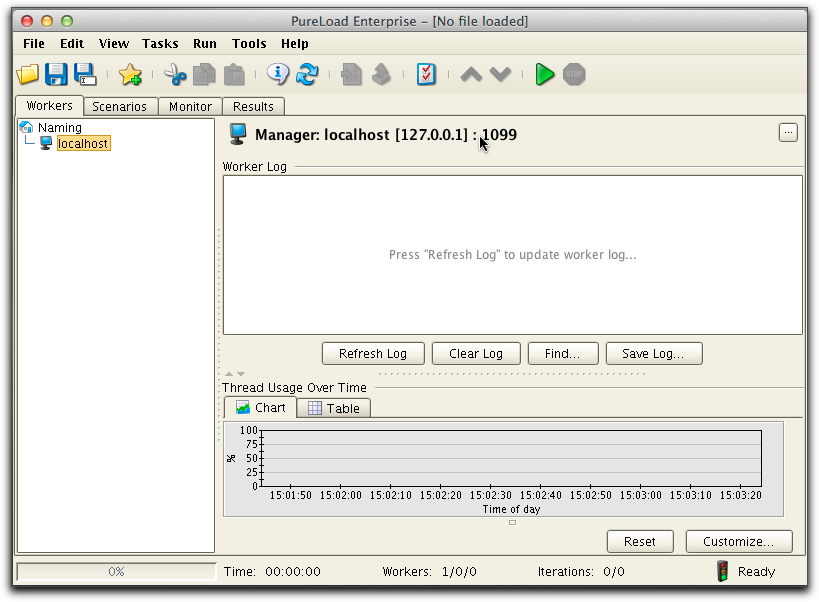Expand split pane using down arrow

click(241, 374)
